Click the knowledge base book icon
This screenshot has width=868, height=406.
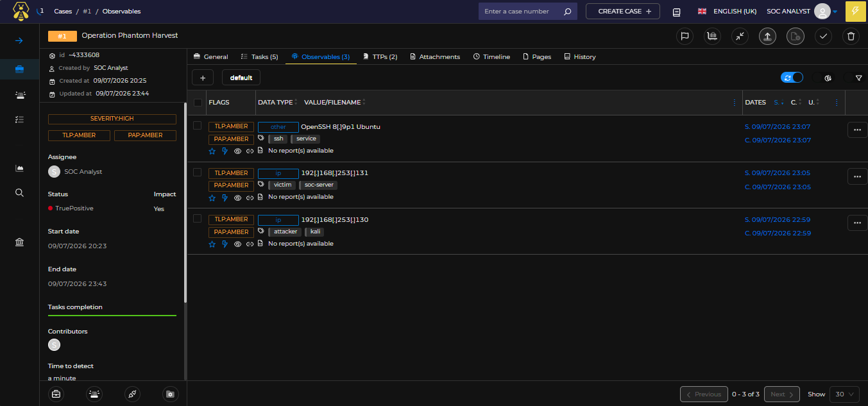[x=676, y=12]
